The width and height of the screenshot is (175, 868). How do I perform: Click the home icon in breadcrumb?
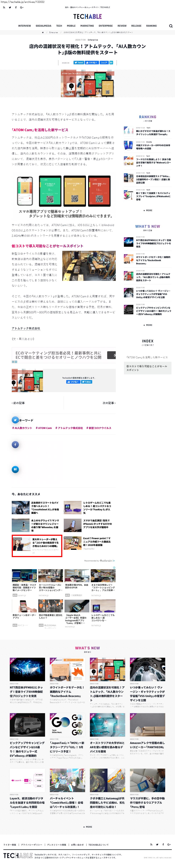point(43,32)
